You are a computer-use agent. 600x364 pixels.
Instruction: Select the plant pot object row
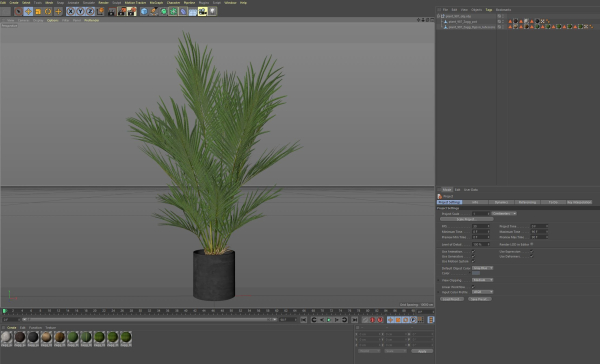pos(463,22)
